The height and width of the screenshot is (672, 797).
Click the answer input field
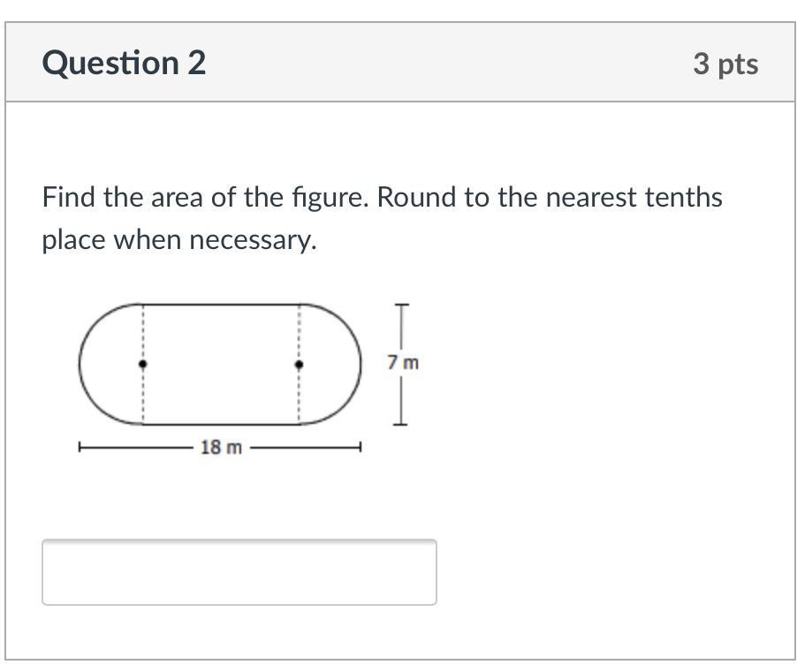(x=239, y=572)
